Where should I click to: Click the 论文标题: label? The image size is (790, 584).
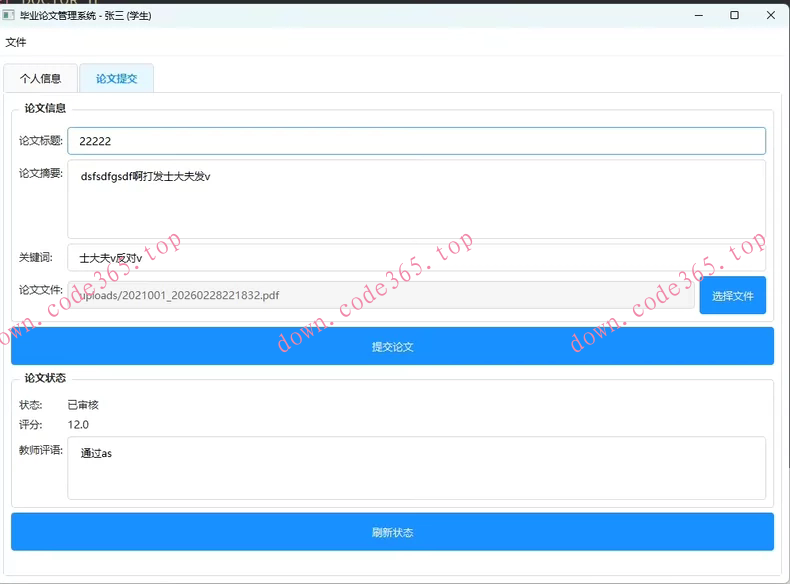(x=40, y=141)
